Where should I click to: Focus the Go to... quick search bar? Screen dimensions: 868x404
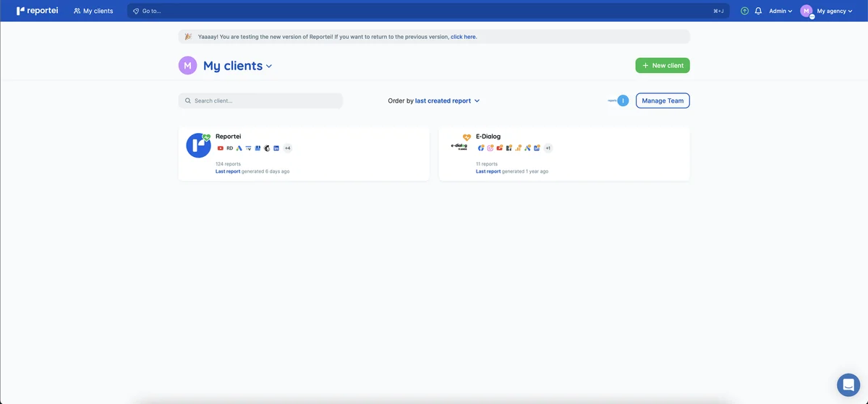coord(428,11)
